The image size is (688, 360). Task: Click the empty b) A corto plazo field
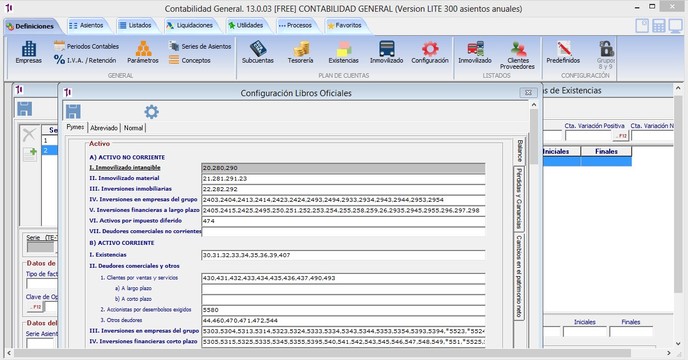coord(344,299)
